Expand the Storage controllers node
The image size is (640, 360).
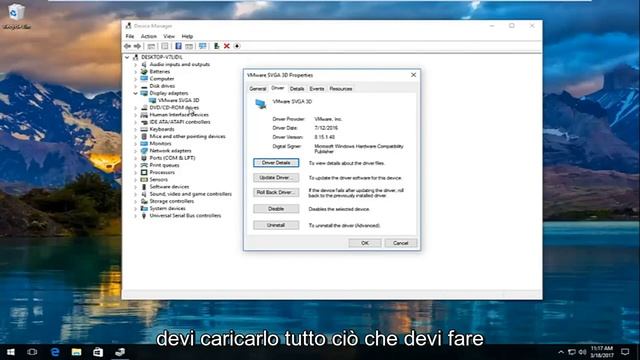pos(136,201)
